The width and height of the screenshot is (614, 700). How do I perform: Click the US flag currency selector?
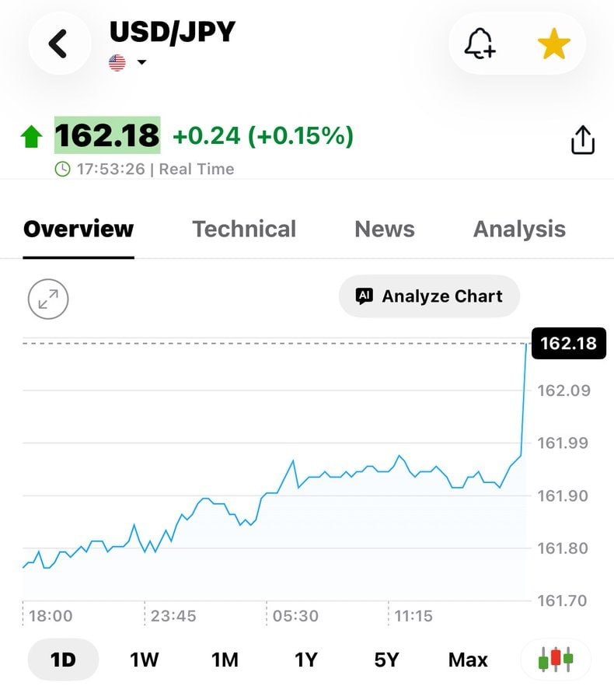117,62
